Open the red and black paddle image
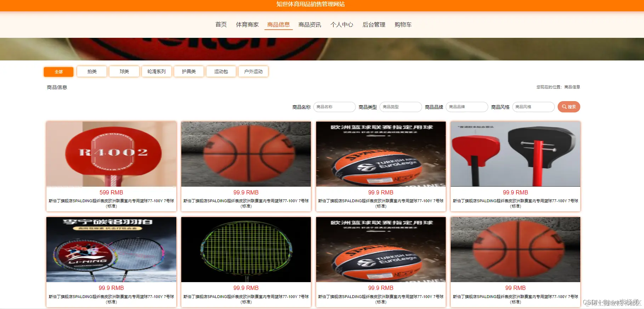The height and width of the screenshot is (309, 644). click(515, 154)
